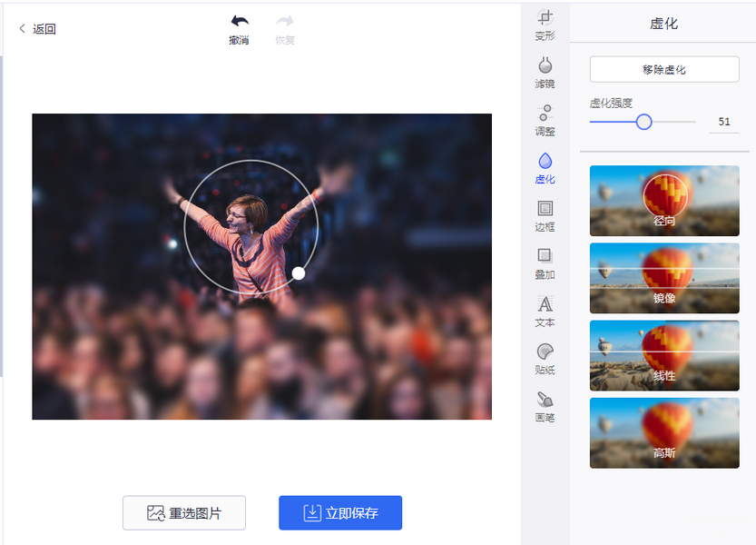Go back using the 返回 link
This screenshot has height=545, width=756.
pyautogui.click(x=37, y=29)
